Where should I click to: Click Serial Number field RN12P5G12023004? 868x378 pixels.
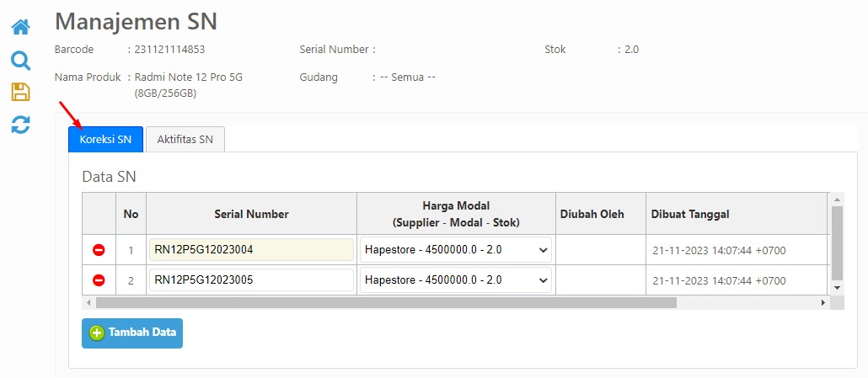coord(251,250)
